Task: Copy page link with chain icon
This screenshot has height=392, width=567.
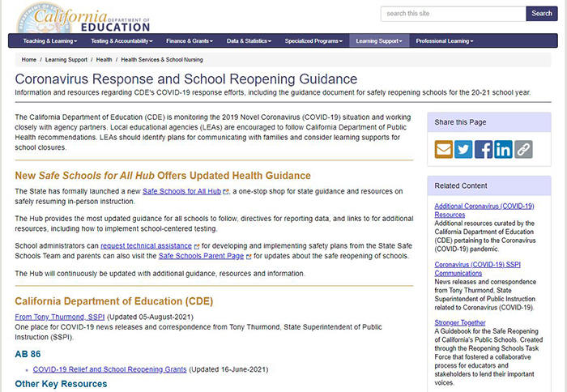Action: 523,149
